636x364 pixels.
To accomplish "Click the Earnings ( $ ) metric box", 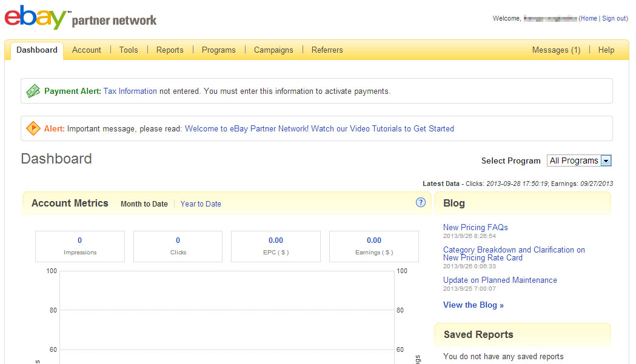I will pos(374,247).
